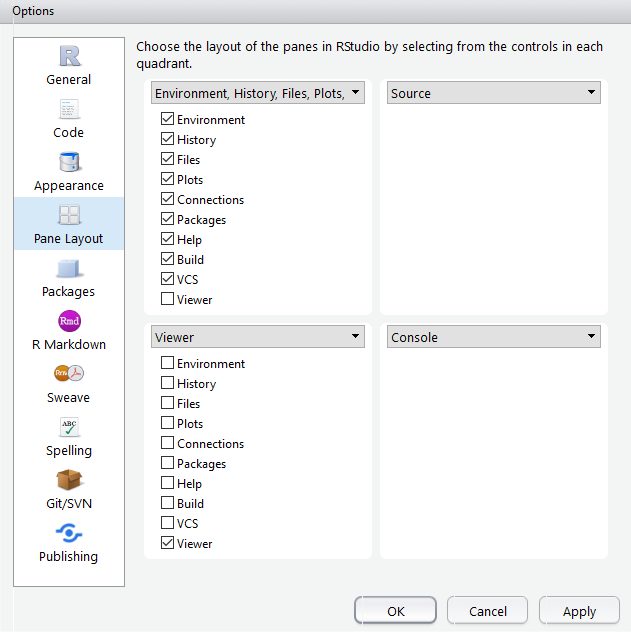The height and width of the screenshot is (632, 631).
Task: Open Appearance settings paint bucket icon
Action: [x=69, y=162]
